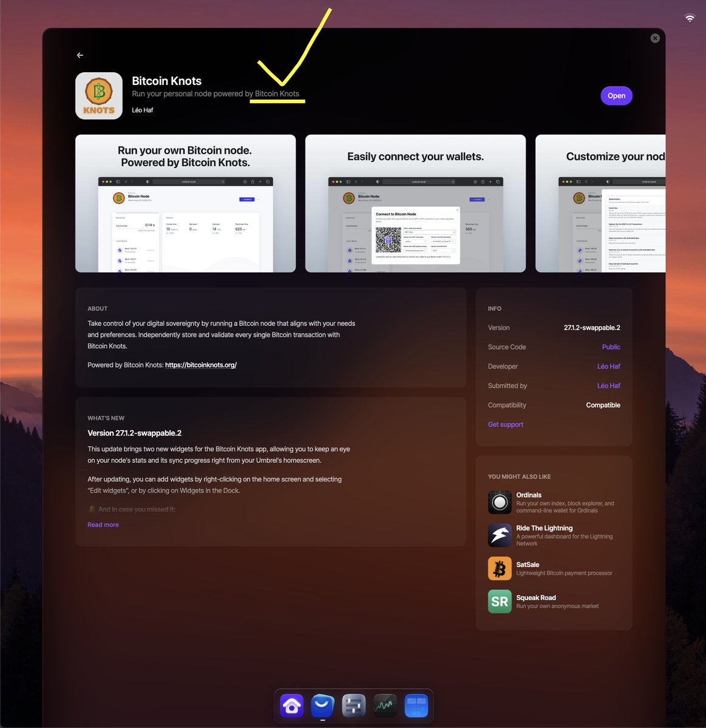
Task: Select the SatSale title text
Action: tap(528, 565)
